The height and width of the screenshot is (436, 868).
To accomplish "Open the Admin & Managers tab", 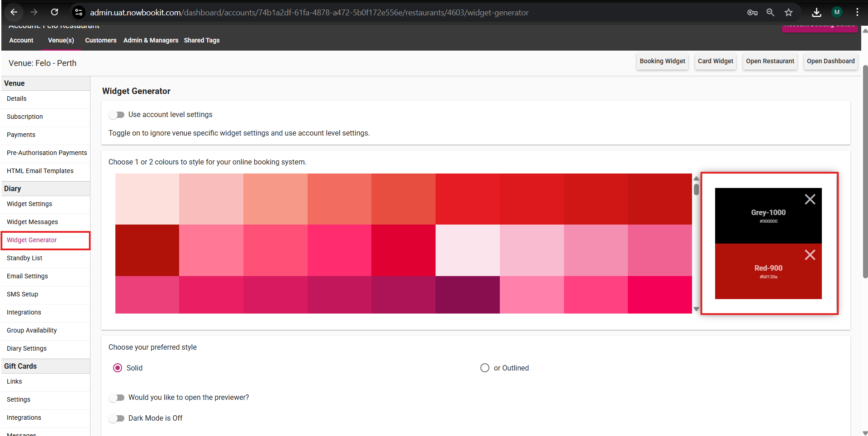I will [151, 40].
